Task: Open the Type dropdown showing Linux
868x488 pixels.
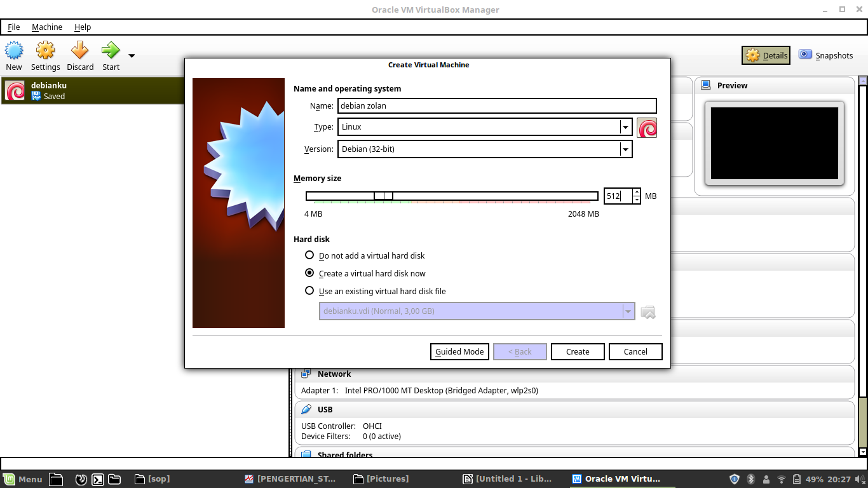Action: [x=485, y=127]
